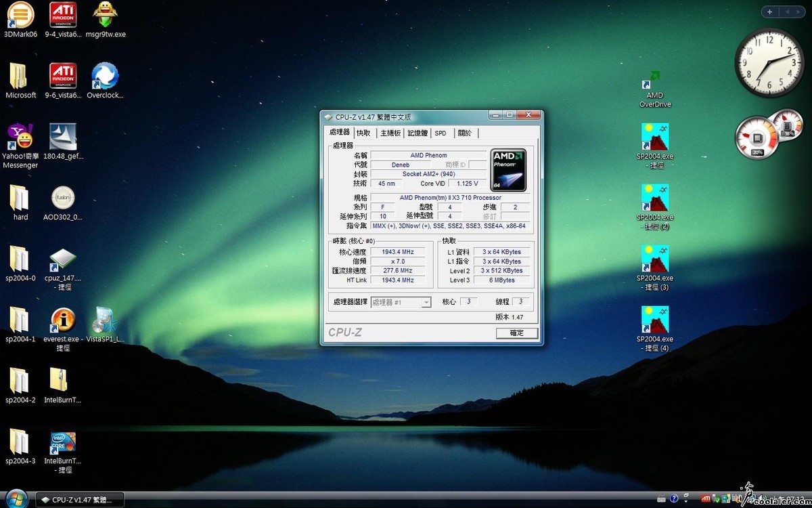Open the sp2004-3 folder
The width and height of the screenshot is (812, 508).
20,446
